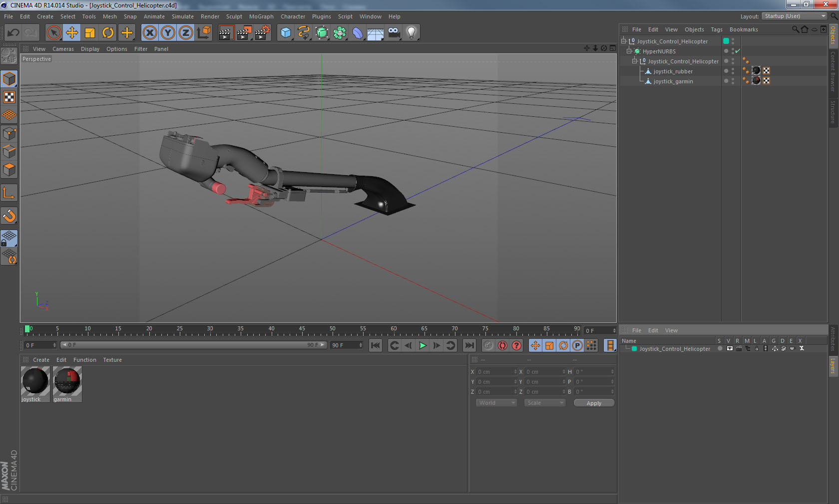Toggle joystick_garmin visibility dots
Viewport: 839px width, 504px height.
tap(733, 81)
